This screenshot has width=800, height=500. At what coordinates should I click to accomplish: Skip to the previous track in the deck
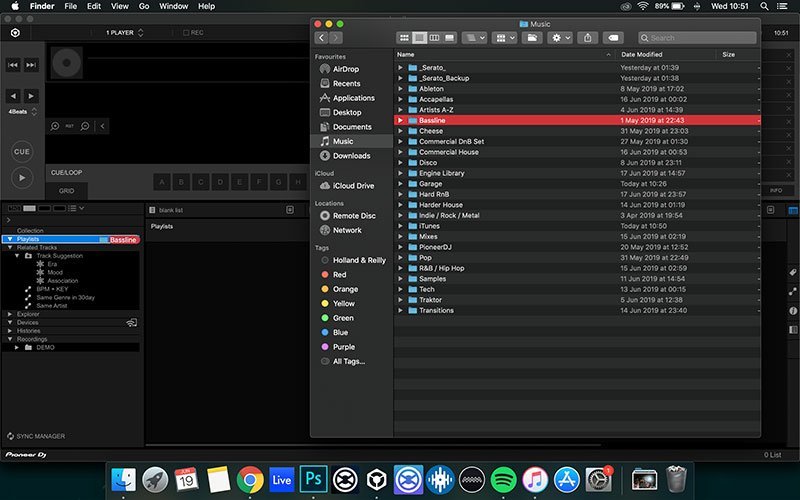(14, 65)
